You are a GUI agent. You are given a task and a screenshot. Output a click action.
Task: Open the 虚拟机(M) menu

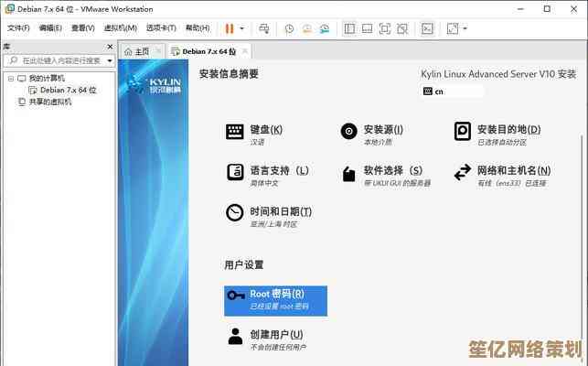(x=116, y=28)
